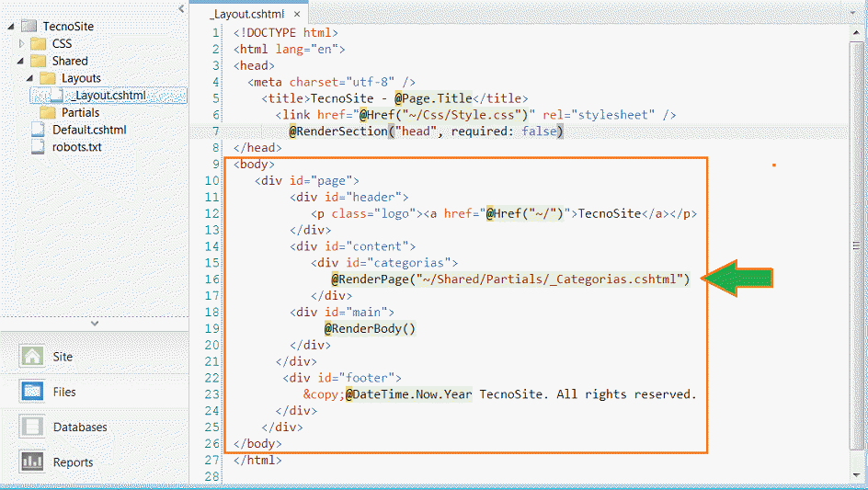Click the Shared folder icon
This screenshot has height=490, width=868.
tap(39, 61)
